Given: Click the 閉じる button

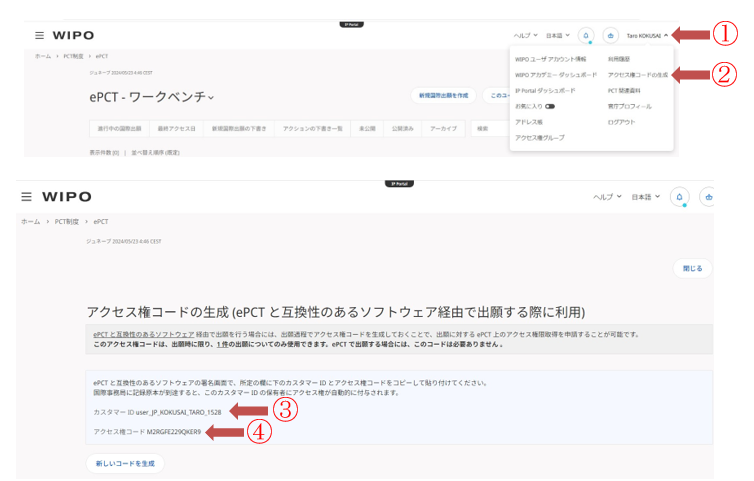Looking at the screenshot, I should pyautogui.click(x=692, y=268).
